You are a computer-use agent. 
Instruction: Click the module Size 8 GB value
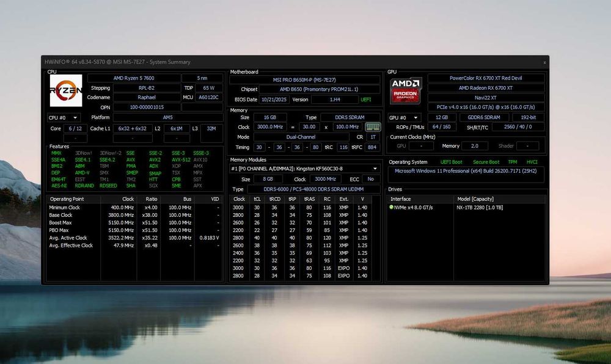coord(268,179)
